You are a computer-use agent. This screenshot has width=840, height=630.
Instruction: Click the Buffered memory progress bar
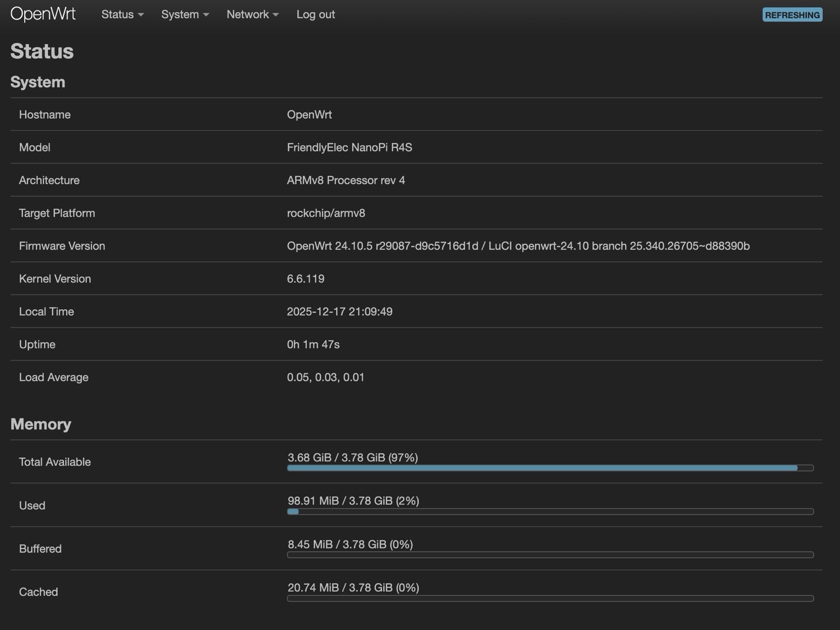click(x=550, y=554)
